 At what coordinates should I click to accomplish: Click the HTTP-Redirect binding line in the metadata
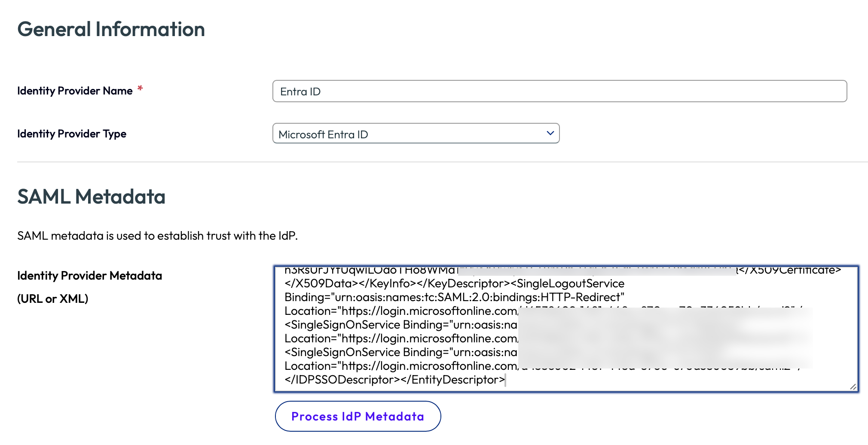click(454, 298)
